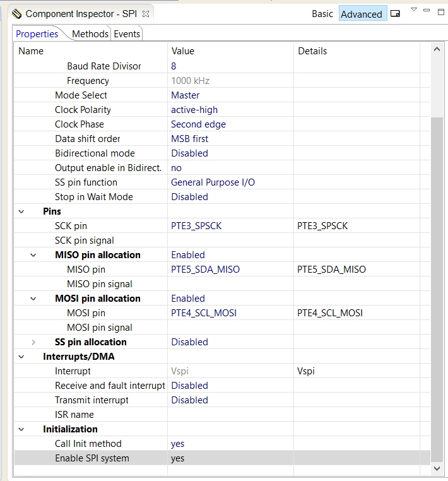This screenshot has height=481, width=448.
Task: Collapse MISO pin allocation group
Action: pyautogui.click(x=33, y=255)
